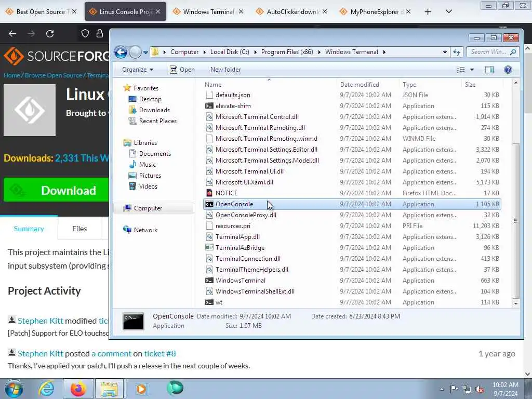Click the breadcrumb arrow after Local Disk (C:)
This screenshot has height=399, width=532.
(x=255, y=52)
